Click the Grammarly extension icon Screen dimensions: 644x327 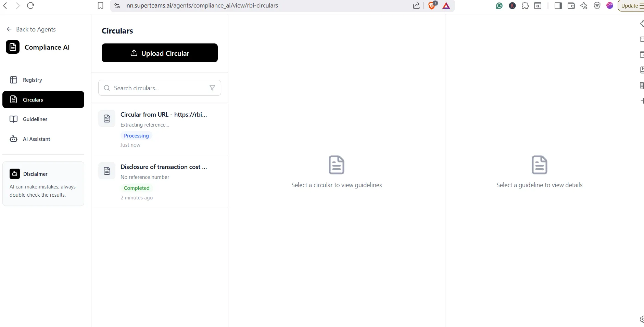point(499,5)
